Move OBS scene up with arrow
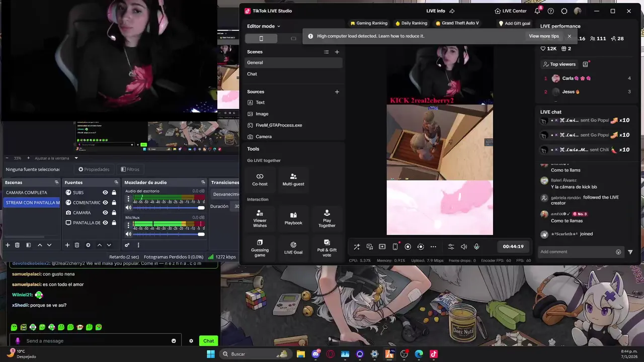Viewport: 644px width, 362px height. pyautogui.click(x=40, y=245)
